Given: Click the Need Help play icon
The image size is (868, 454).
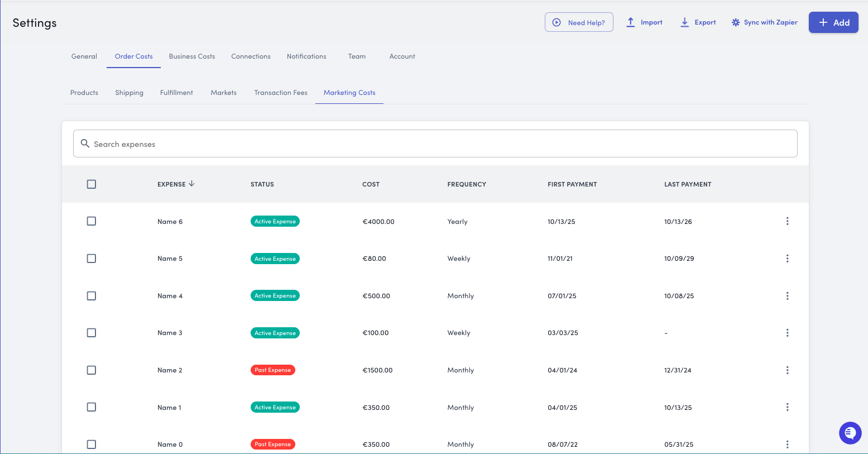Looking at the screenshot, I should click(557, 22).
